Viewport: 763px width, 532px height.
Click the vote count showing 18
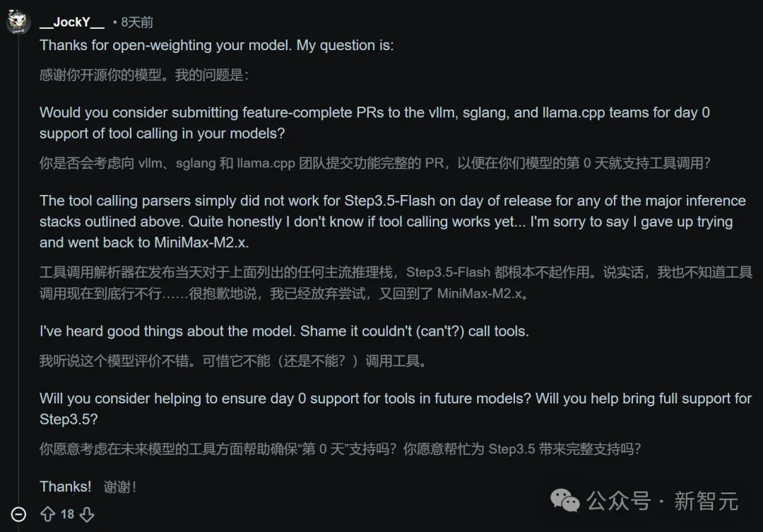(x=67, y=514)
